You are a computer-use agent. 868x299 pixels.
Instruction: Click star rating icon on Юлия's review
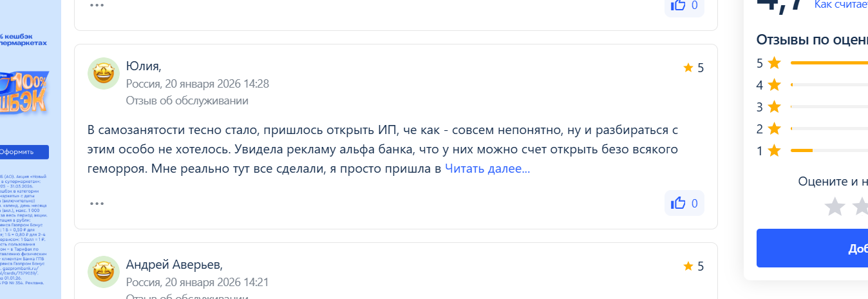click(688, 68)
